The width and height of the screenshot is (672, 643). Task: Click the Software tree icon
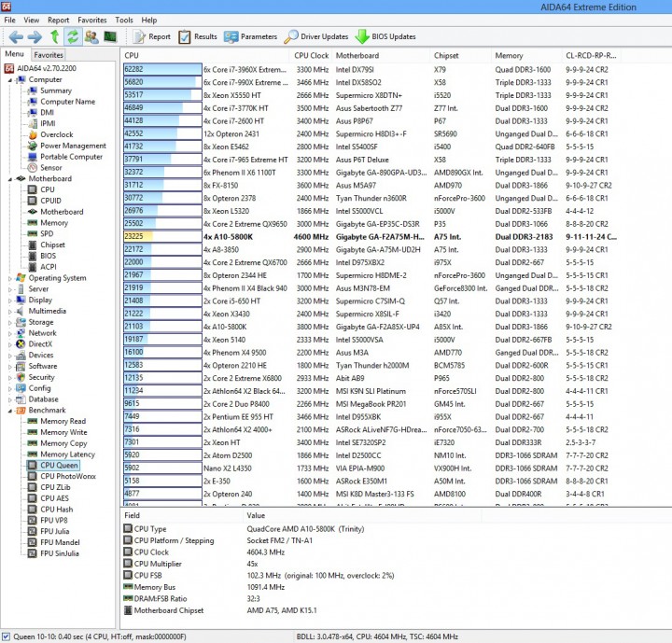pyautogui.click(x=21, y=367)
